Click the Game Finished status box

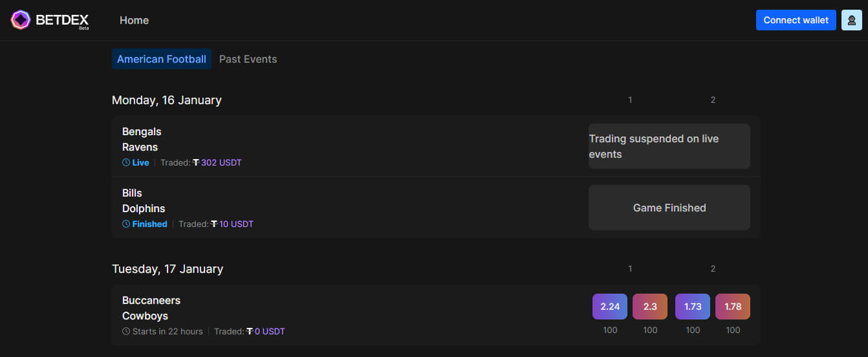point(669,208)
